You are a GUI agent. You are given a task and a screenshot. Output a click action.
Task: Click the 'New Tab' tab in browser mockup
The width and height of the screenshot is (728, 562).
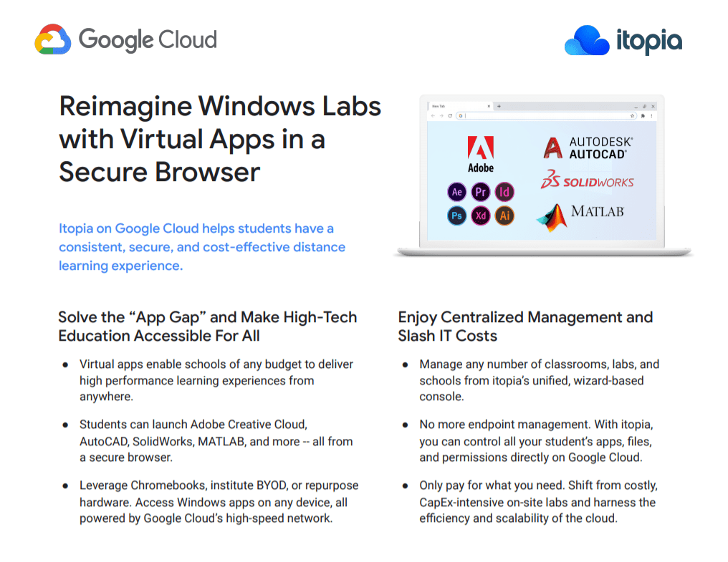point(459,106)
